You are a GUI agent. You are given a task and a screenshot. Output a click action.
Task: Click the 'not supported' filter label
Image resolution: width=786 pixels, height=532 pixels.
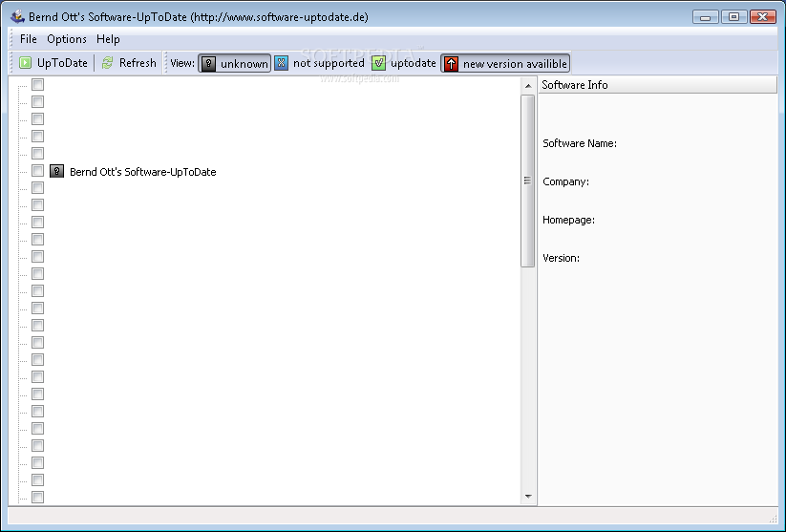pos(329,63)
